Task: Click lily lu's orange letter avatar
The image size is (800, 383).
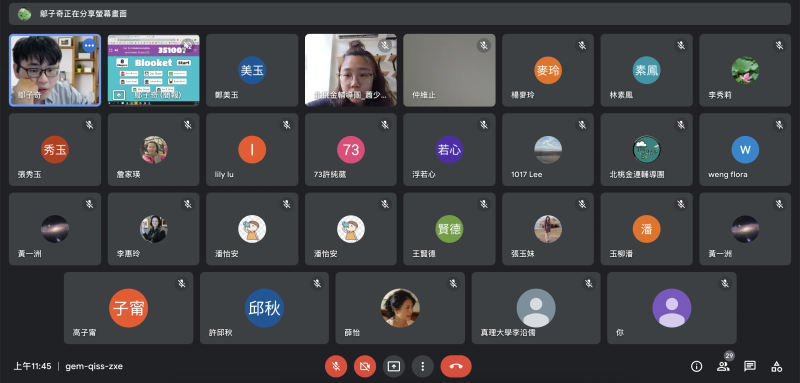Action: (x=252, y=149)
